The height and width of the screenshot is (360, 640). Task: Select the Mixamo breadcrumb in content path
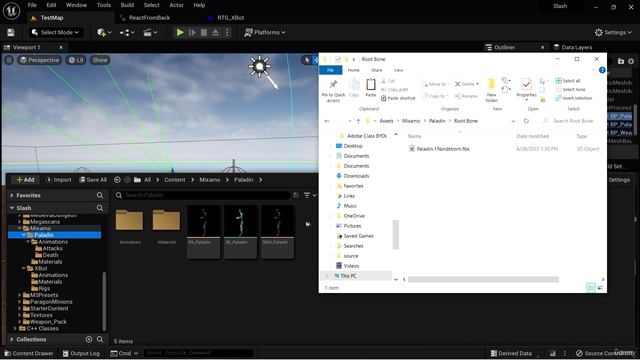(210, 180)
